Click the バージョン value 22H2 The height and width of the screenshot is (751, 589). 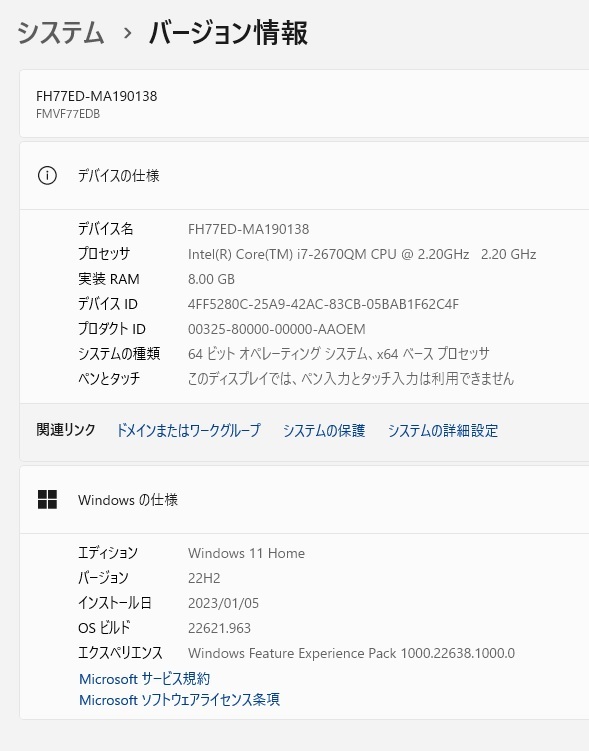[204, 578]
